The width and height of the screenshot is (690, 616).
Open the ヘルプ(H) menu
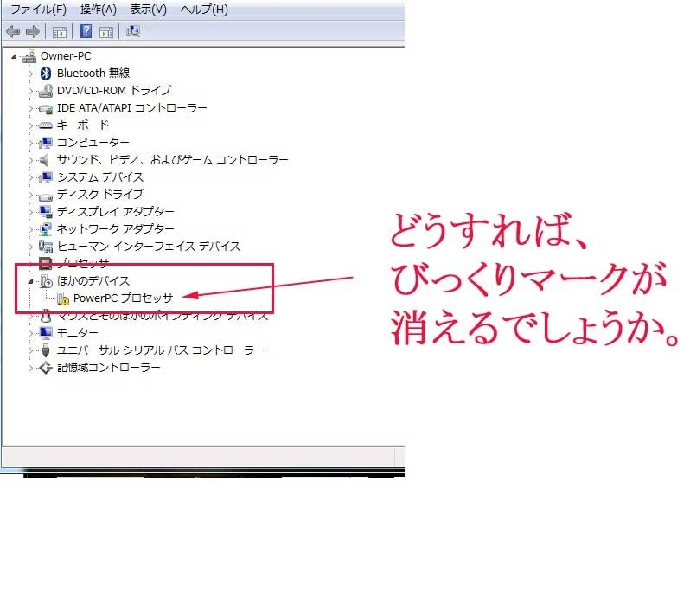point(204,10)
